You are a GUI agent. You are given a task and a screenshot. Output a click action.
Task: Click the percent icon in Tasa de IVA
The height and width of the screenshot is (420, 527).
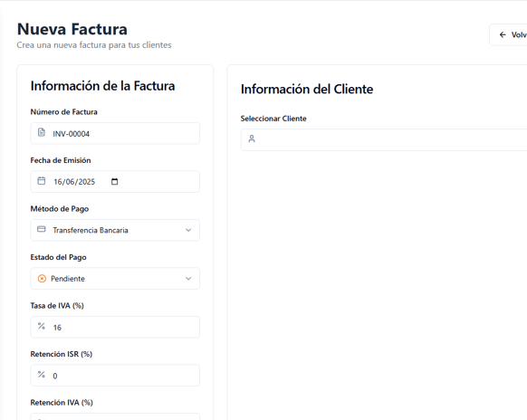tap(42, 326)
